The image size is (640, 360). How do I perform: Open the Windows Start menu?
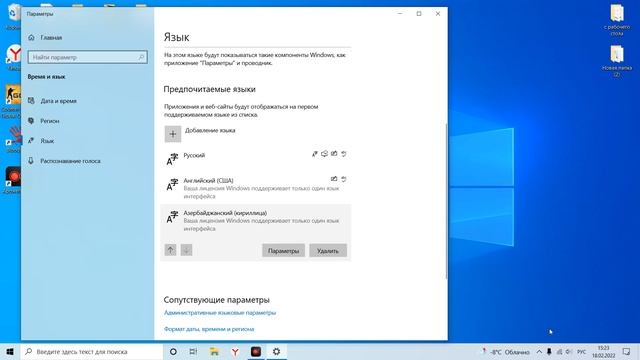(10, 351)
